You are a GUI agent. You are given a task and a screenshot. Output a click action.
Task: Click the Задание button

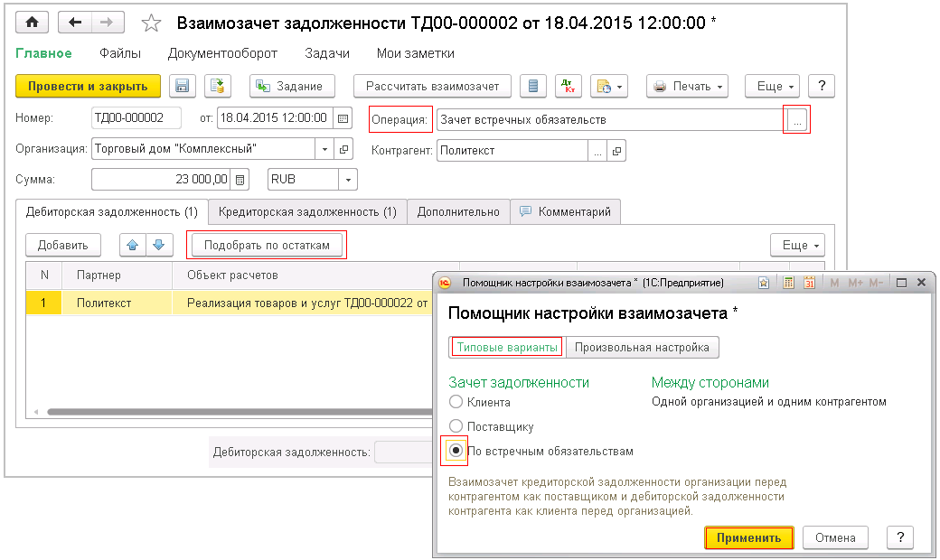point(293,86)
